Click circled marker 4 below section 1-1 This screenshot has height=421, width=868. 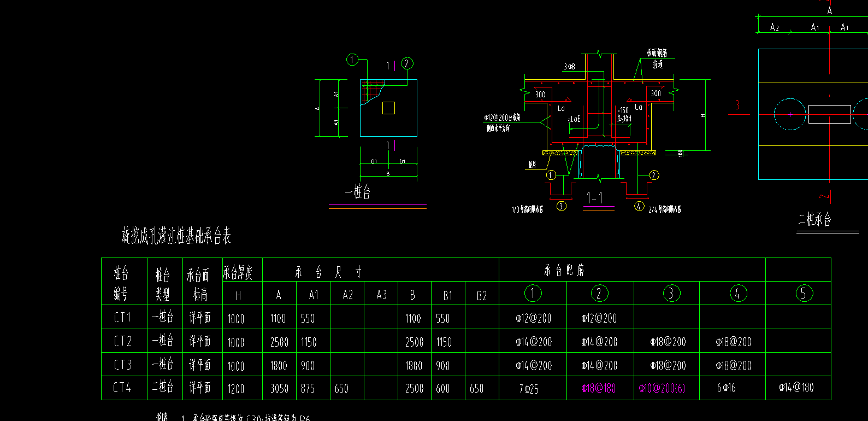coord(639,206)
